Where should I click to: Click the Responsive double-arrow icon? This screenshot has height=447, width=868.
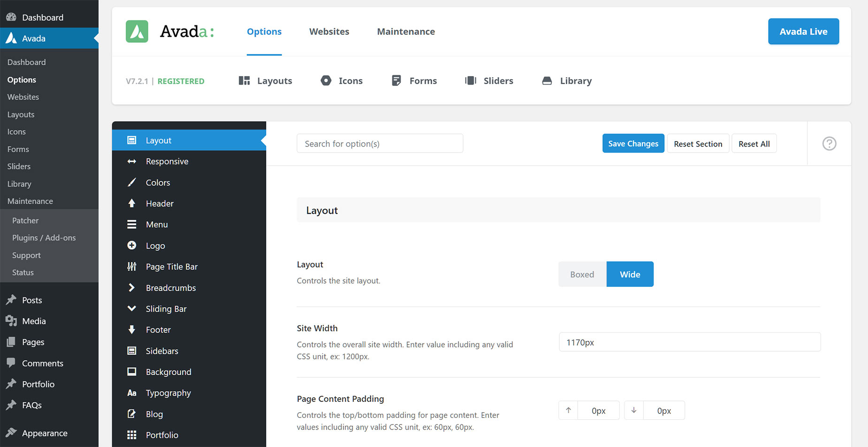pos(132,162)
